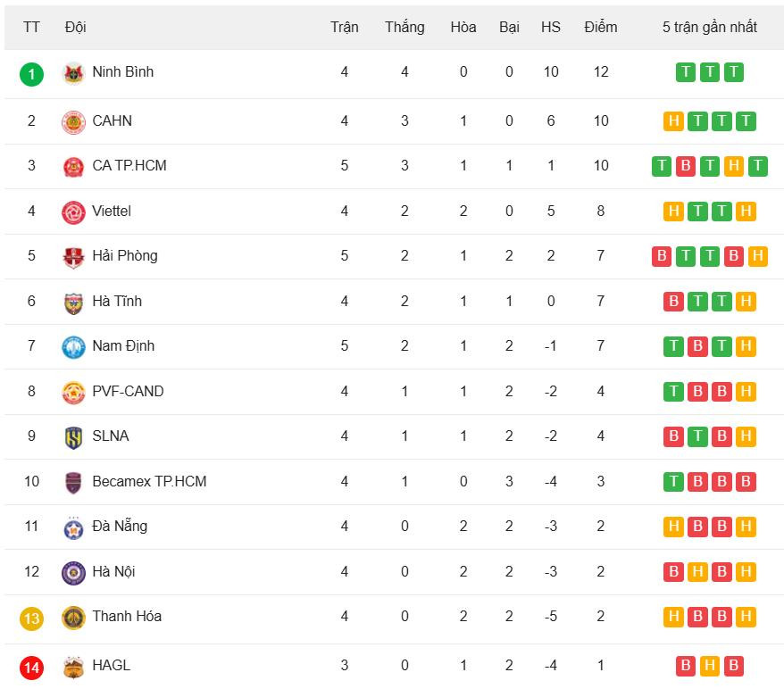Image resolution: width=784 pixels, height=689 pixels.
Task: Open the CA TP.HCM team link
Action: (x=129, y=166)
